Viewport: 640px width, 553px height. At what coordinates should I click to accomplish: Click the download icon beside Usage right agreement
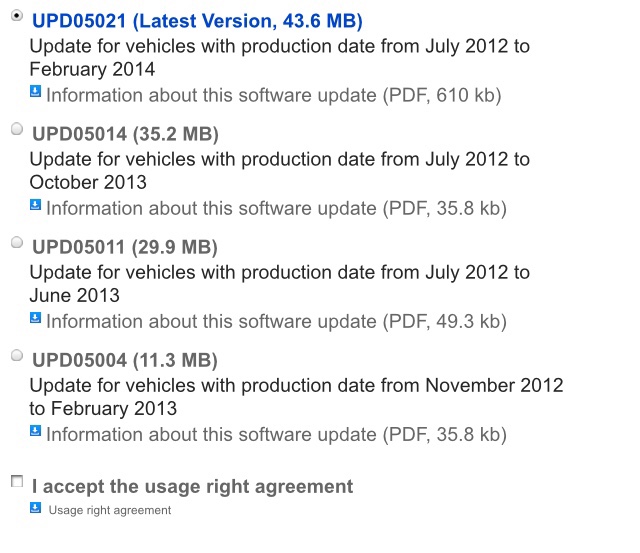[x=36, y=507]
